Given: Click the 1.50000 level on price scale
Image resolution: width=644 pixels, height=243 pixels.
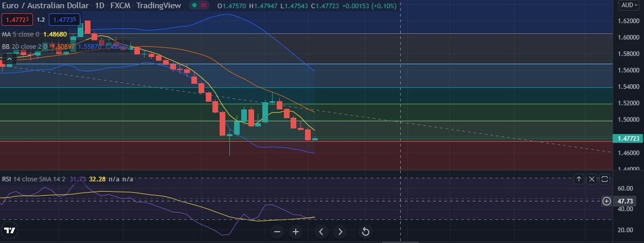Looking at the screenshot, I should (628, 120).
